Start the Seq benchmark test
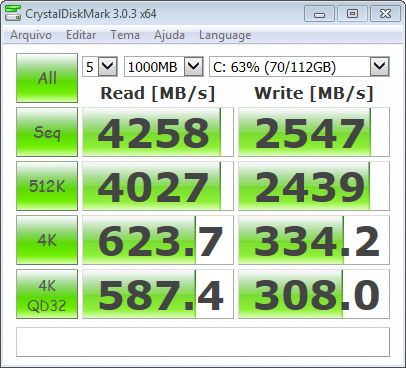 [x=47, y=132]
